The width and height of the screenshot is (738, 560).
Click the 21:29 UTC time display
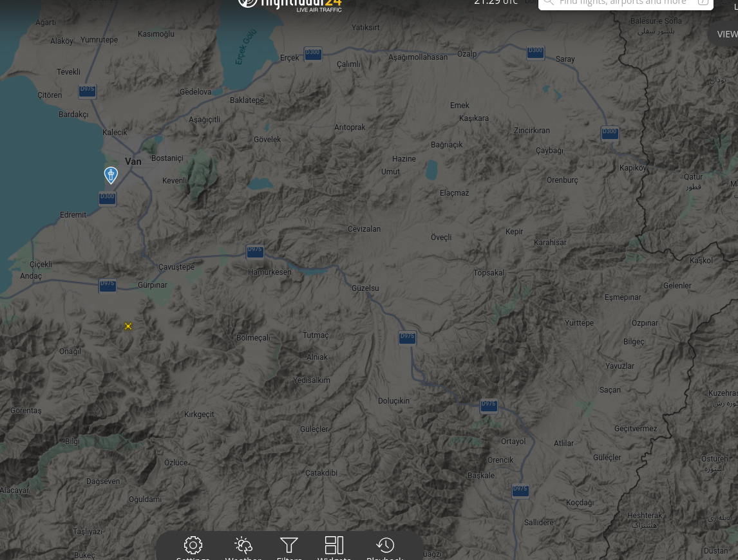coord(496,3)
